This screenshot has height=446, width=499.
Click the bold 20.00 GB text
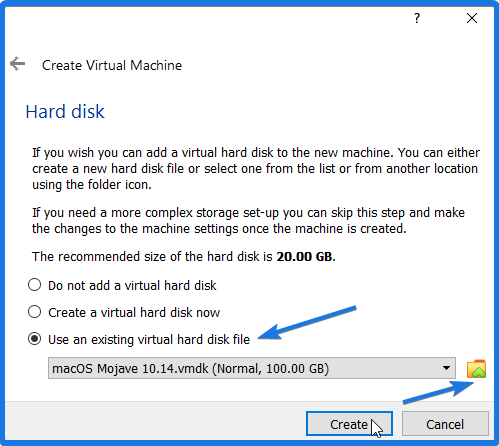(x=304, y=257)
